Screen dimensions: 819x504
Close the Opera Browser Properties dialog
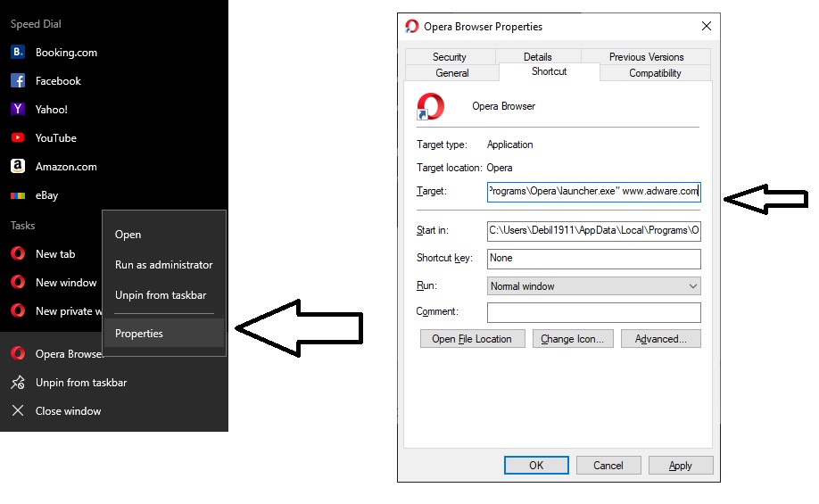707,26
